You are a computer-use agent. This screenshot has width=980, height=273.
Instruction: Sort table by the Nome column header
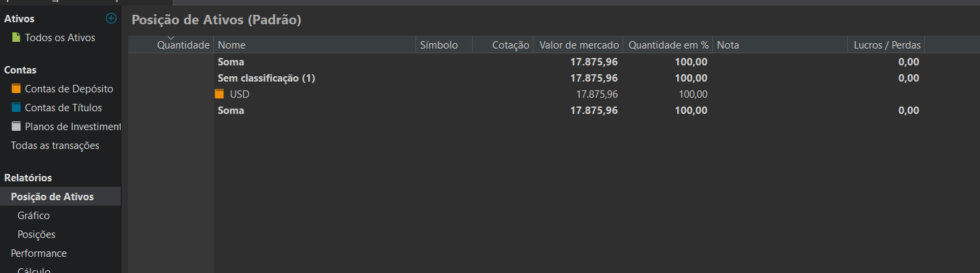(x=314, y=45)
